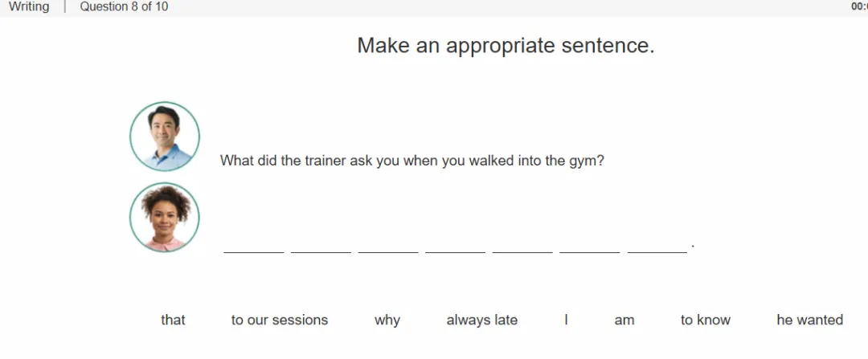
Task: Choose the "why" word tile
Action: coord(387,320)
